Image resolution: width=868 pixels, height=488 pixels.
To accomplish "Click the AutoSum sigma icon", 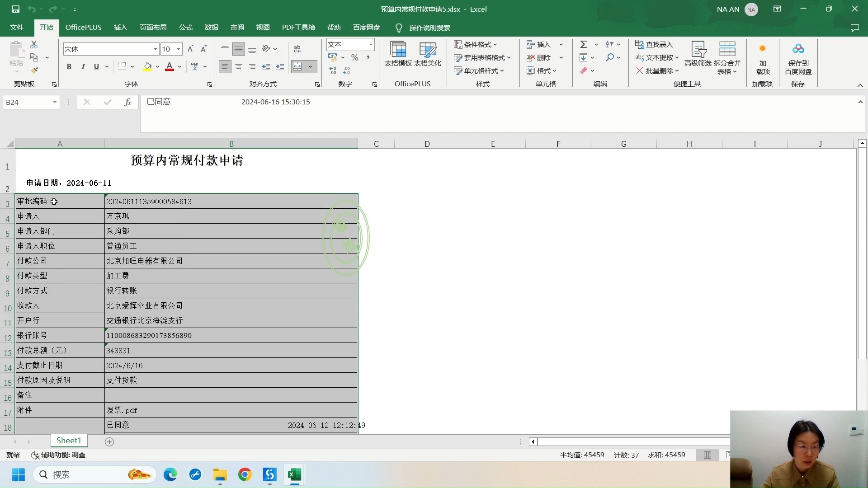I will point(584,44).
